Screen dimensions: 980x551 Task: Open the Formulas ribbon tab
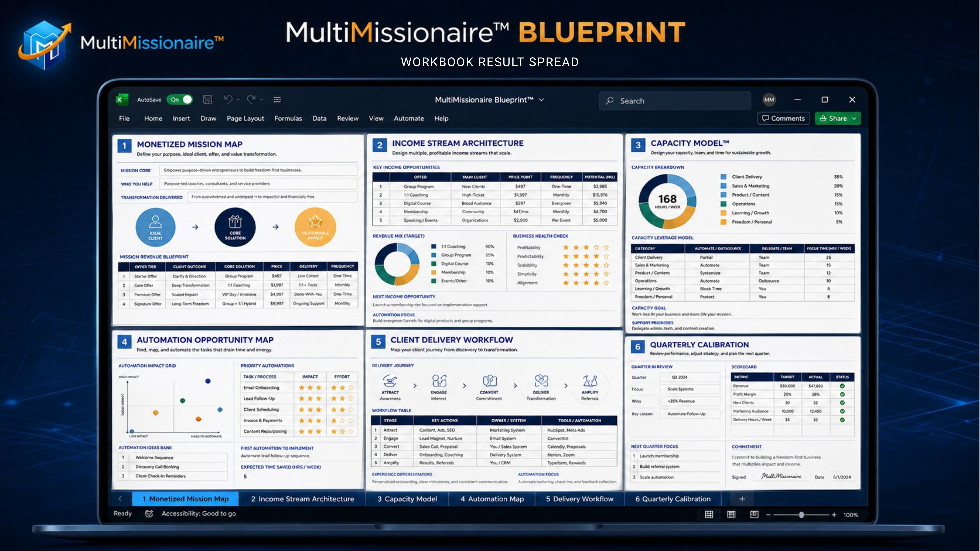point(288,118)
